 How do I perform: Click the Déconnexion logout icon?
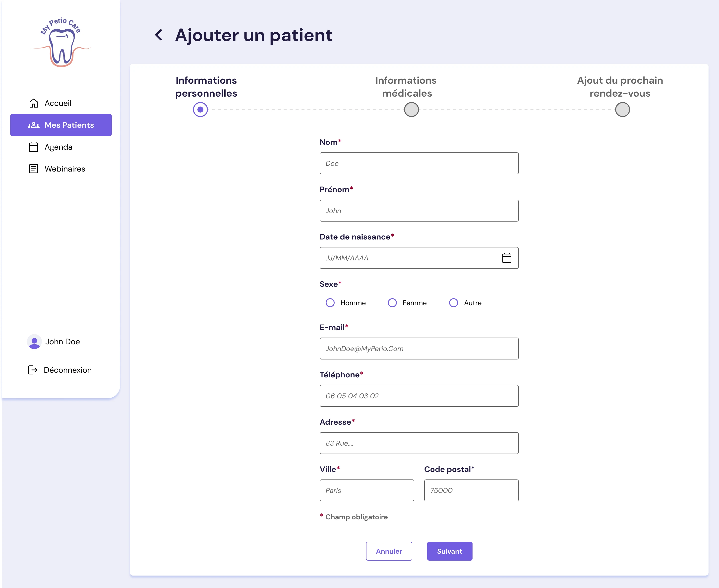click(x=33, y=370)
